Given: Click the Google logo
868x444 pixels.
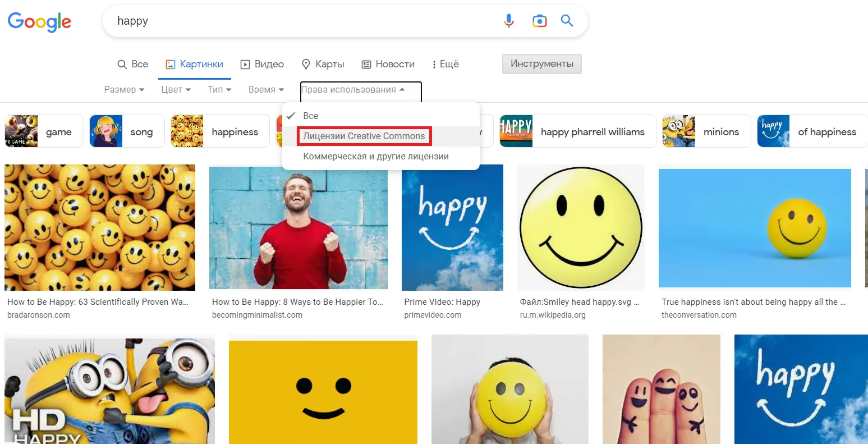Looking at the screenshot, I should coord(39,22).
